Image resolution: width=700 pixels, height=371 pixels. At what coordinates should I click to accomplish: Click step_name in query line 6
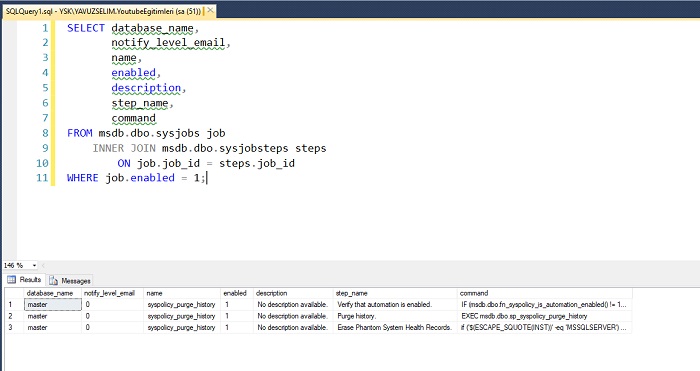[x=140, y=103]
